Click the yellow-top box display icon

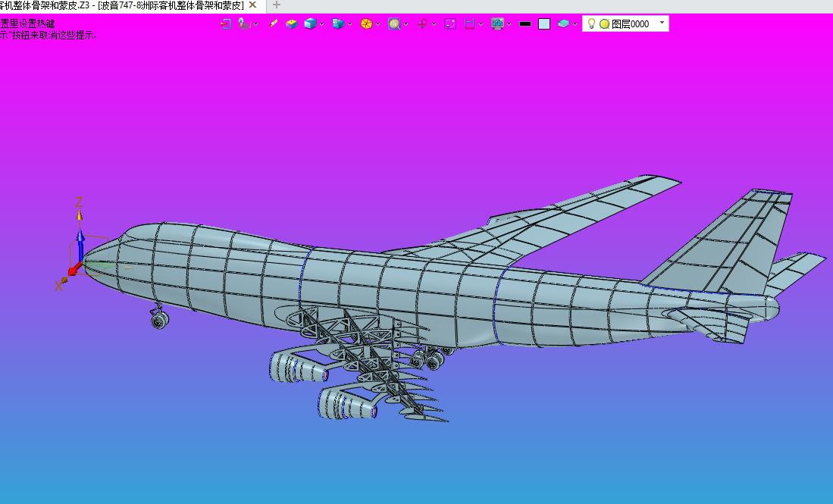point(291,24)
